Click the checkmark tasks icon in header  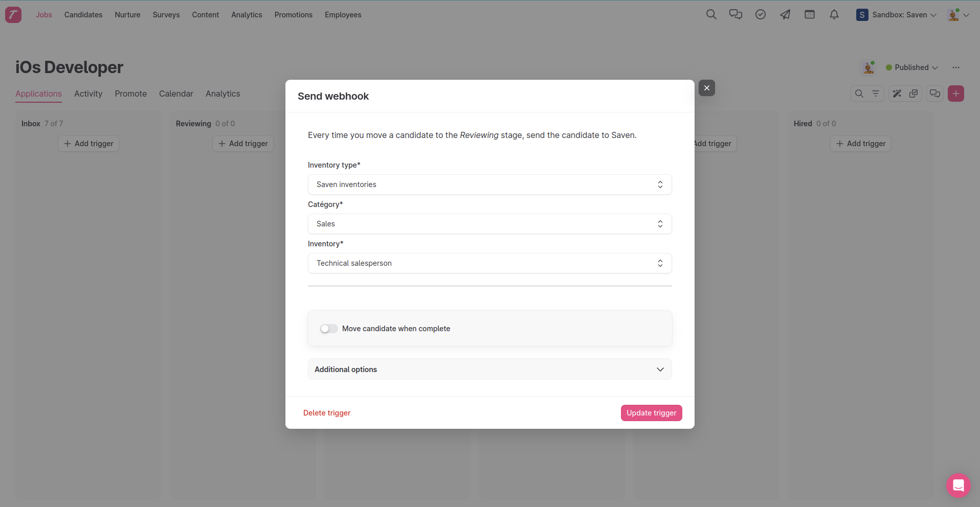pos(761,15)
